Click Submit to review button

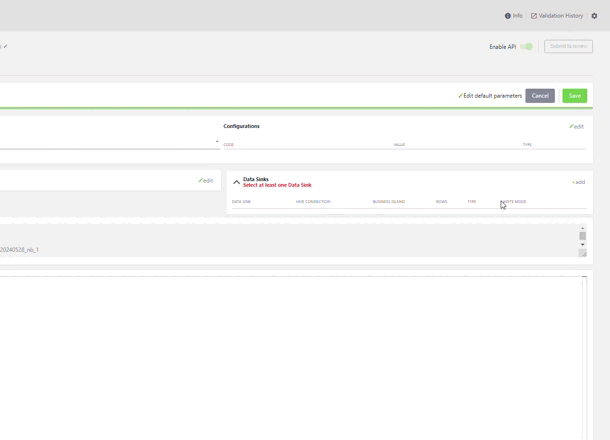(x=568, y=46)
